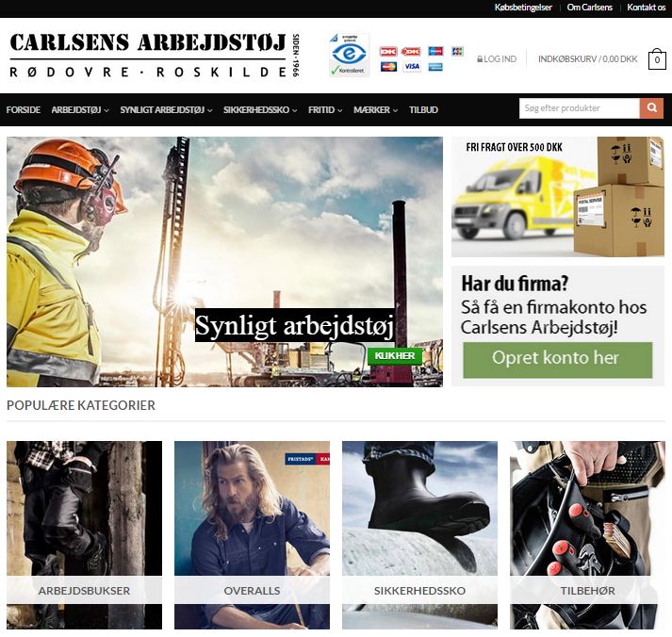Open the Om Carlsens link
Viewport: 672px width, 637px height.
pyautogui.click(x=589, y=8)
